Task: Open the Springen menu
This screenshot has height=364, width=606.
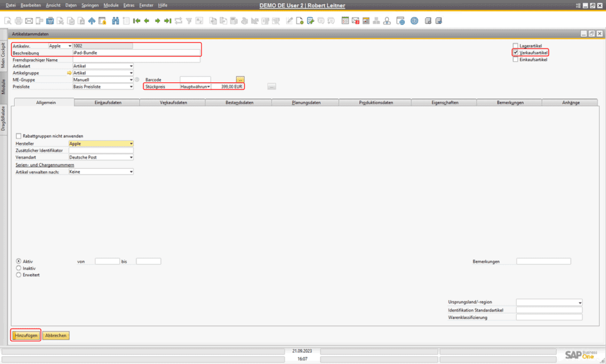Action: pos(90,5)
